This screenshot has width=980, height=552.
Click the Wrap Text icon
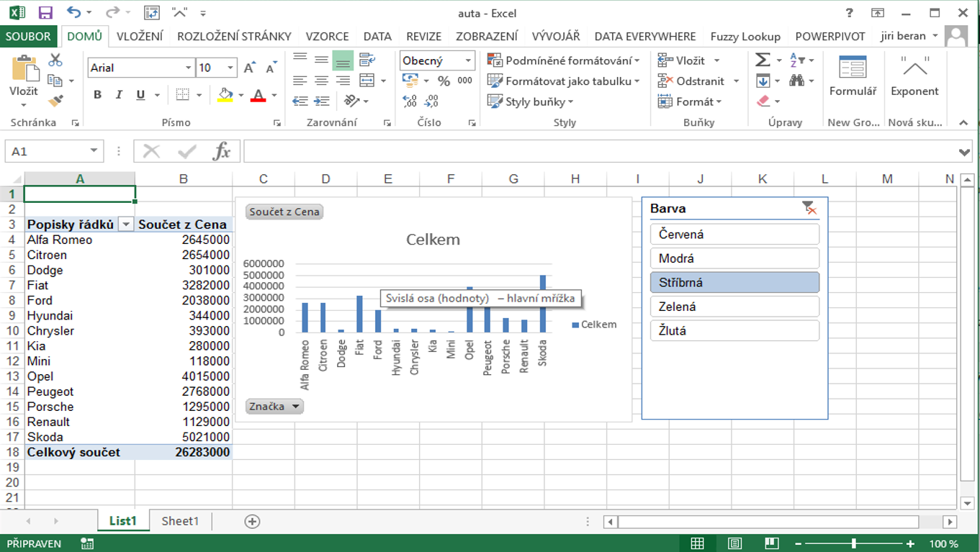[x=367, y=60]
